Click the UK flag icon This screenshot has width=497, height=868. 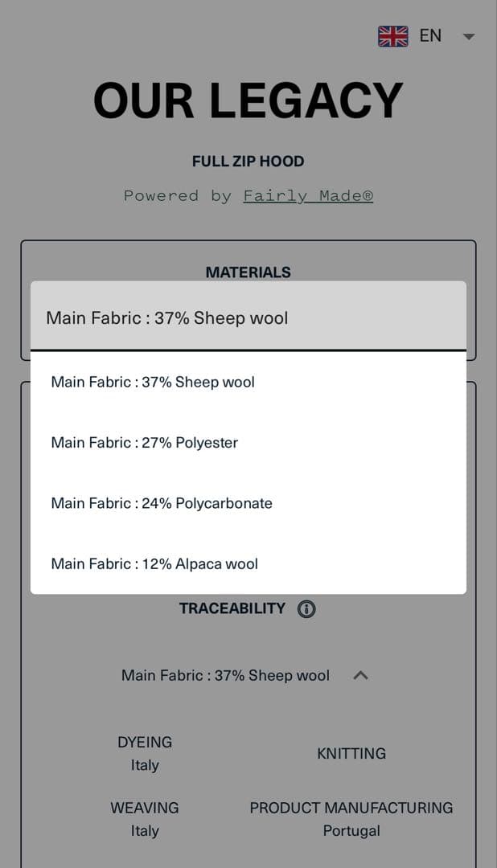[x=393, y=36]
